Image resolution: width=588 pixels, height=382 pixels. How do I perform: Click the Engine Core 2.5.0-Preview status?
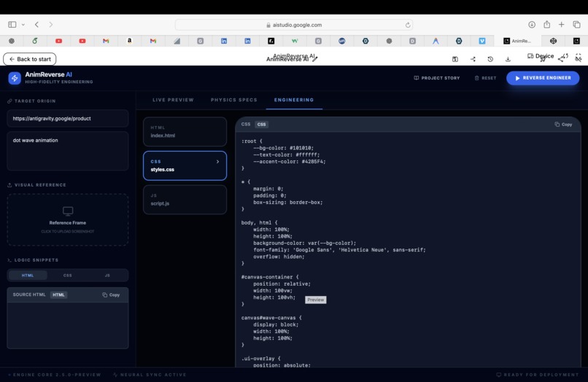click(55, 375)
